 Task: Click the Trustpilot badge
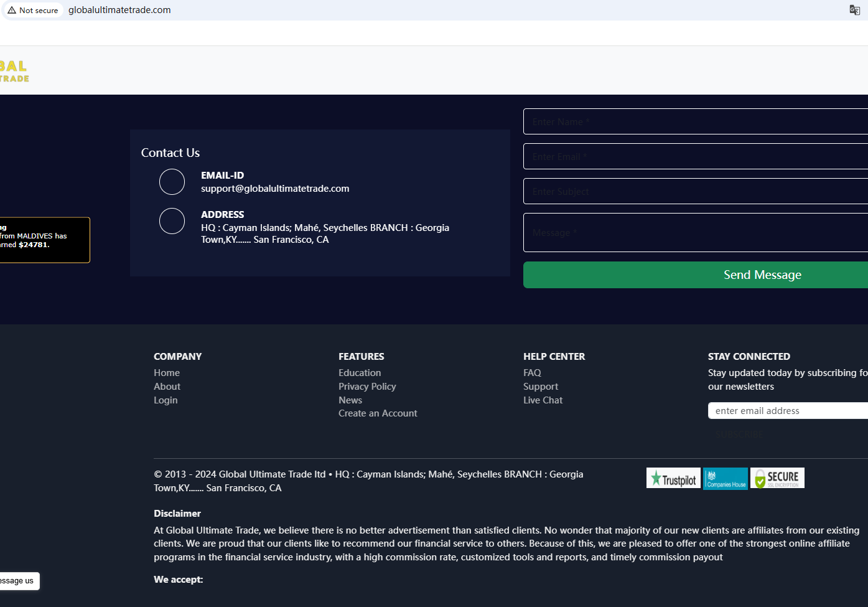[673, 478]
